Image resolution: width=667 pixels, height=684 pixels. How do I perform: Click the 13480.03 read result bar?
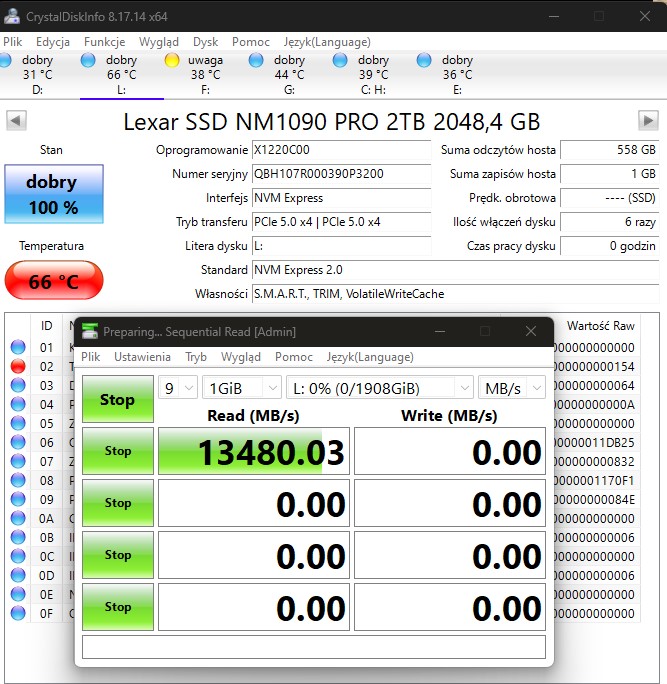254,452
